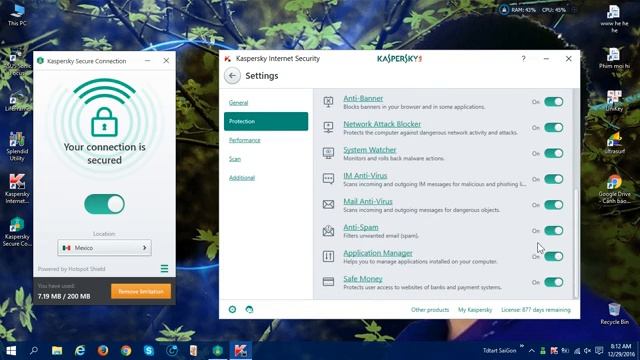Open the General settings tab
The image size is (640, 360).
pyautogui.click(x=238, y=102)
